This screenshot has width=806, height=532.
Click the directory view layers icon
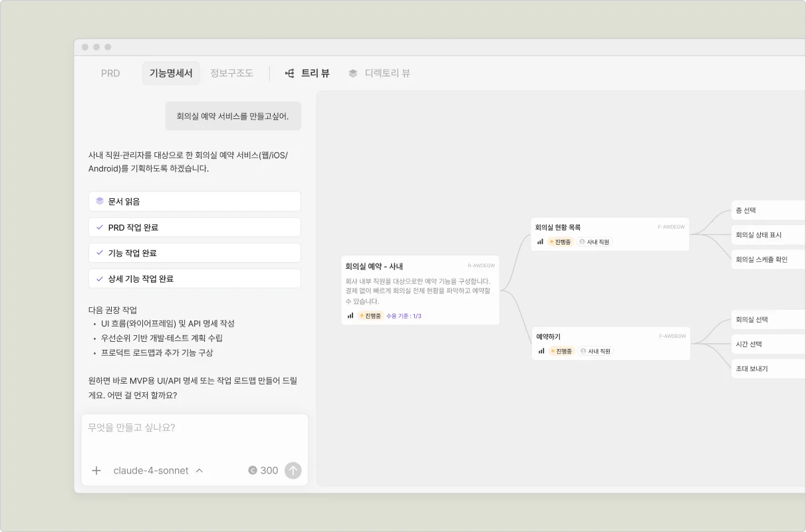point(353,74)
